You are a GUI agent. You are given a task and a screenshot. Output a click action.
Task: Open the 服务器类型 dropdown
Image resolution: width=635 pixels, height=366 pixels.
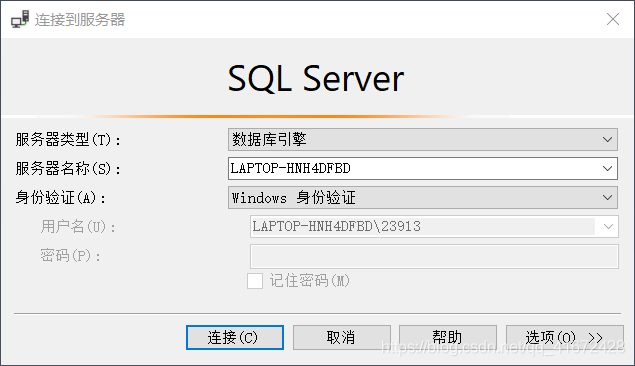[607, 140]
